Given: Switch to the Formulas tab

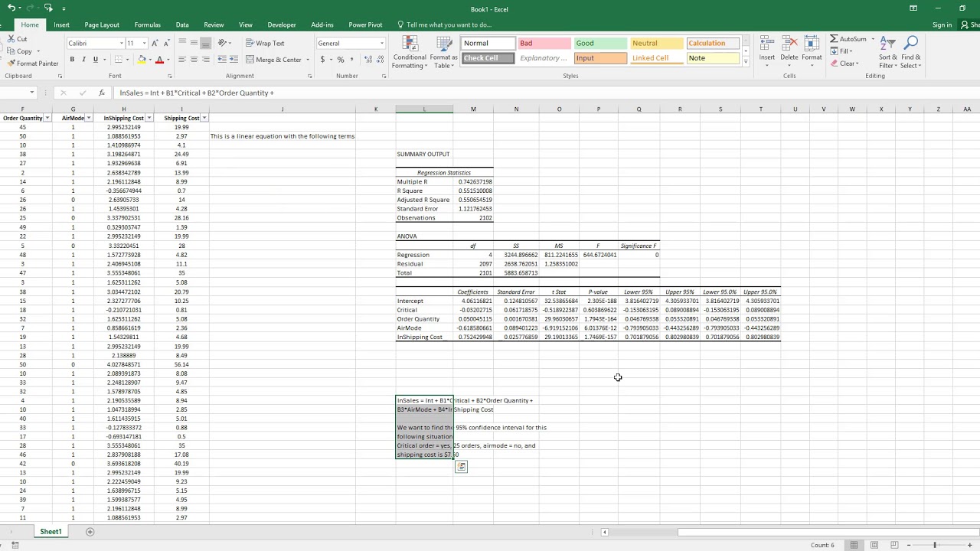Looking at the screenshot, I should point(147,24).
